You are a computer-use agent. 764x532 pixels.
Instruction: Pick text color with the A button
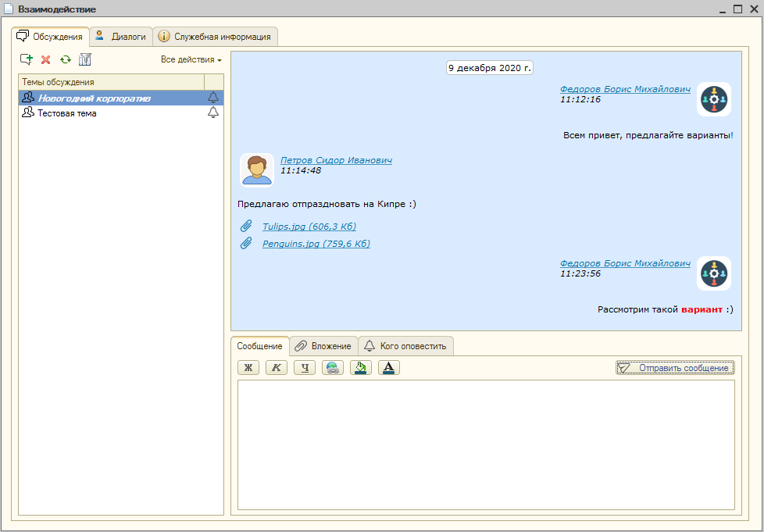pos(389,368)
